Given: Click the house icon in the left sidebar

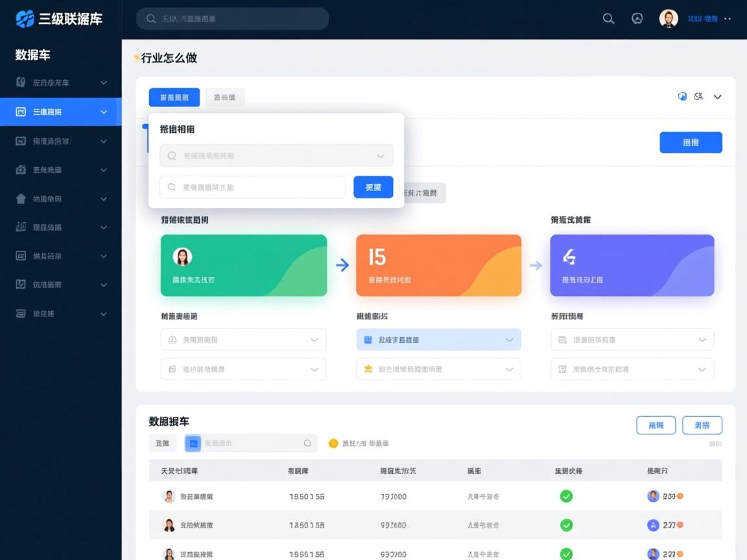Looking at the screenshot, I should (21, 199).
